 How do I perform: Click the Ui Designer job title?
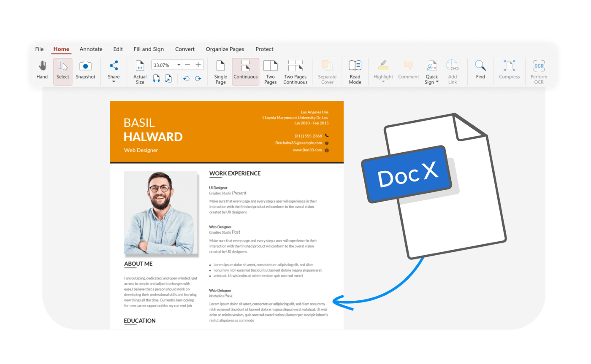pyautogui.click(x=218, y=188)
